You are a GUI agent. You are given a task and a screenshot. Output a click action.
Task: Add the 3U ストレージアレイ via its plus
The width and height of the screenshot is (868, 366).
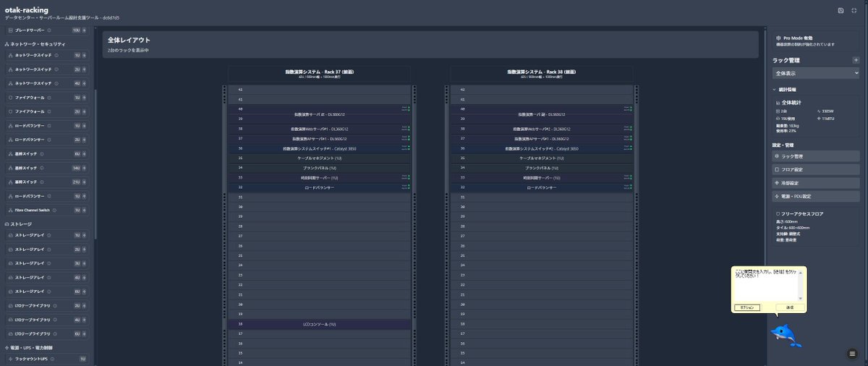point(85,263)
